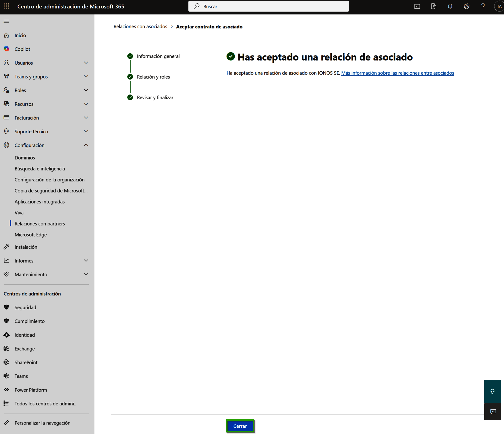504x434 pixels.
Task: Open the IA account avatar menu
Action: click(x=499, y=6)
